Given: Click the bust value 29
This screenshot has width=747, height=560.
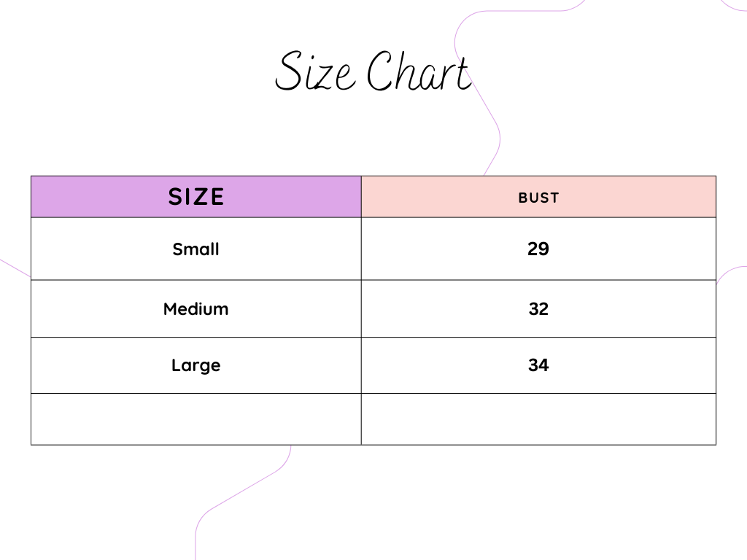Looking at the screenshot, I should (x=538, y=249).
